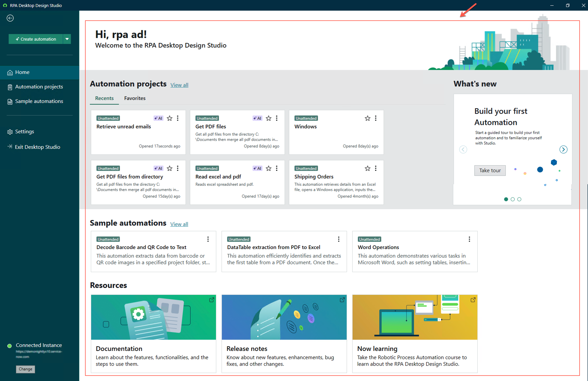588x381 pixels.
Task: Open more options for DataTable extraction sample
Action: pos(339,239)
